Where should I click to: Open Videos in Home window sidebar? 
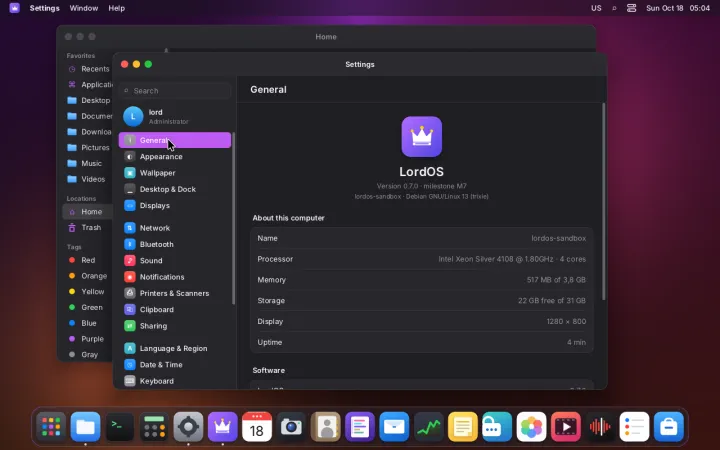point(88,179)
